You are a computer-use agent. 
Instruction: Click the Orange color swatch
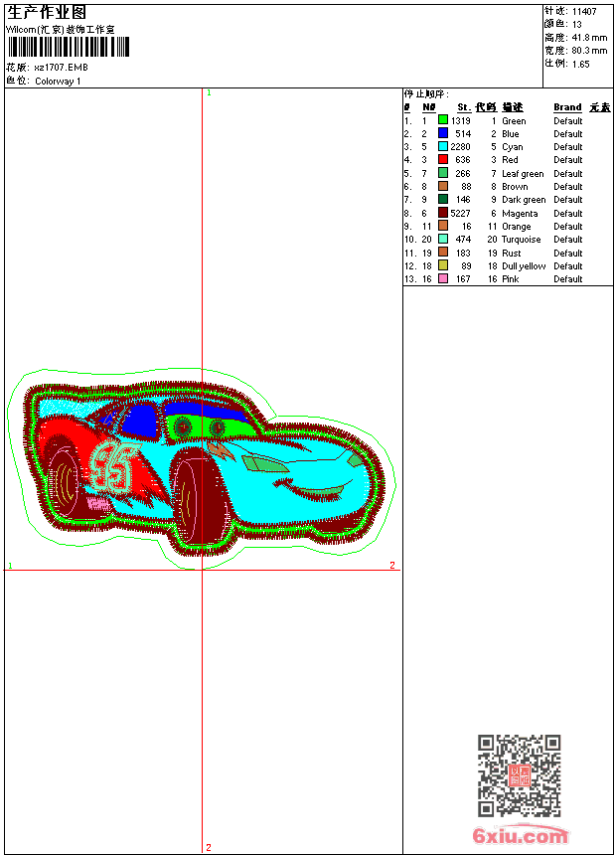click(x=443, y=226)
